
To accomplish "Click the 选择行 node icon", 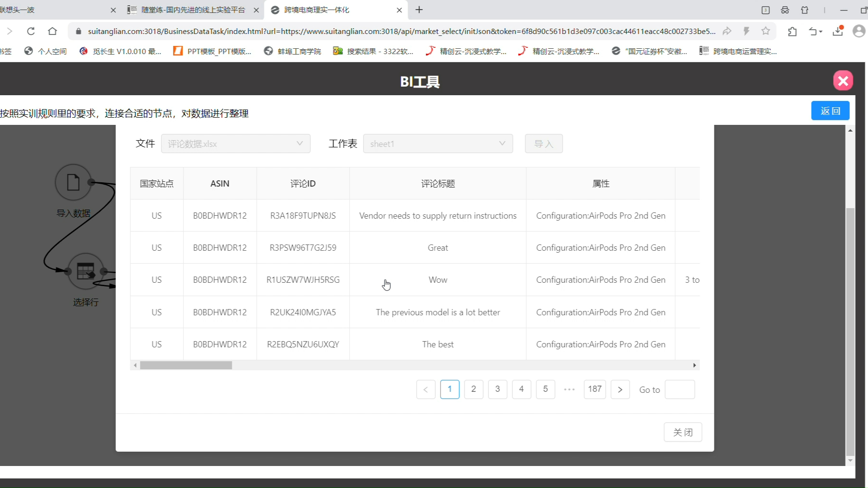I will [x=86, y=271].
